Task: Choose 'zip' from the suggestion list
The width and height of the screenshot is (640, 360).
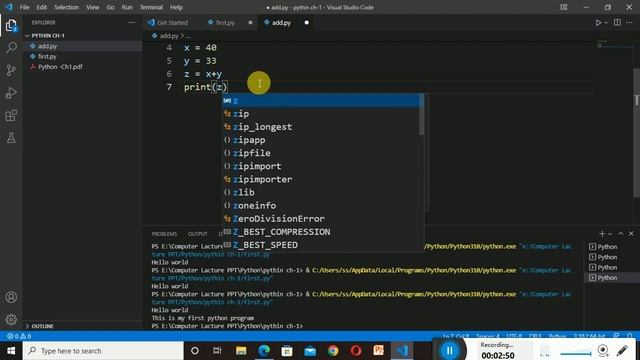Action: 321,113
